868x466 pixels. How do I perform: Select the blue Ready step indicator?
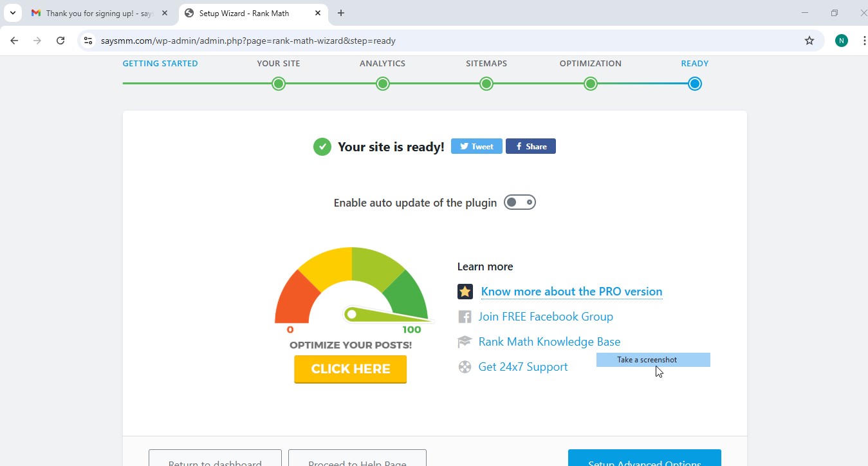click(694, 83)
